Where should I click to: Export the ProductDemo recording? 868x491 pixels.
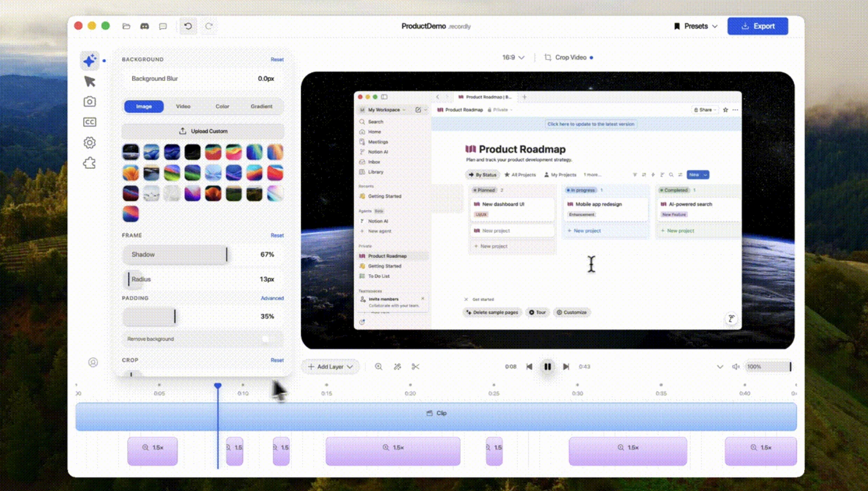pos(758,26)
